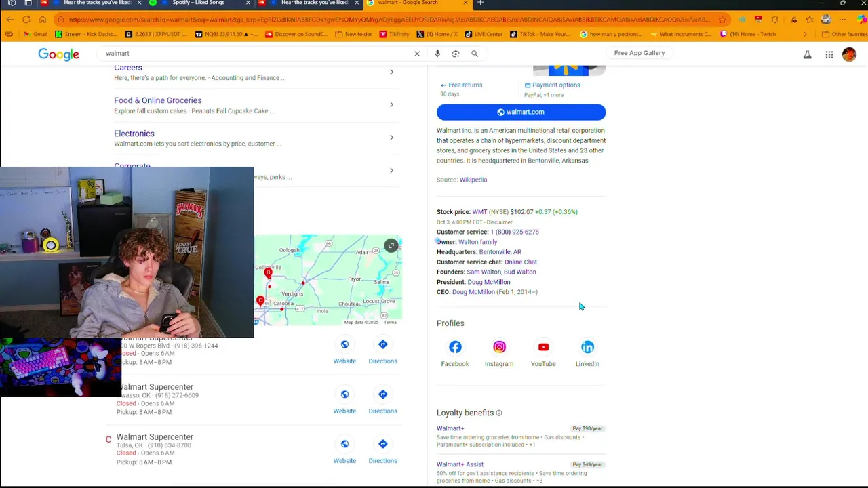Open a new browser tab
This screenshot has height=488, width=868.
pos(480,3)
